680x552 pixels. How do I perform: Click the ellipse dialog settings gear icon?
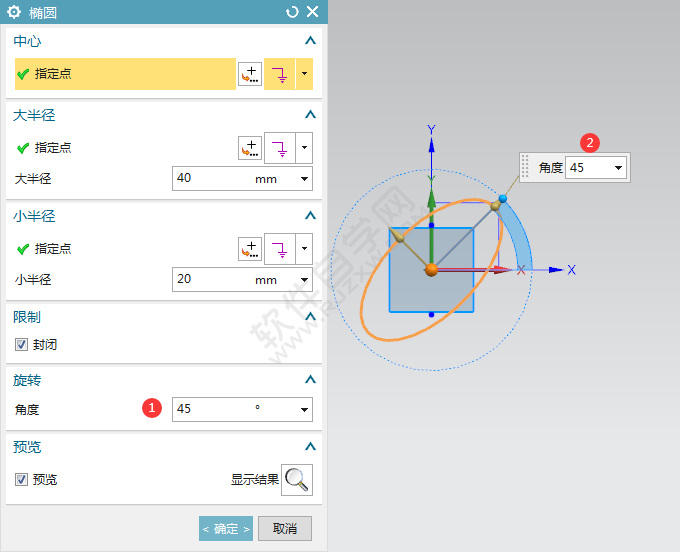coord(14,12)
